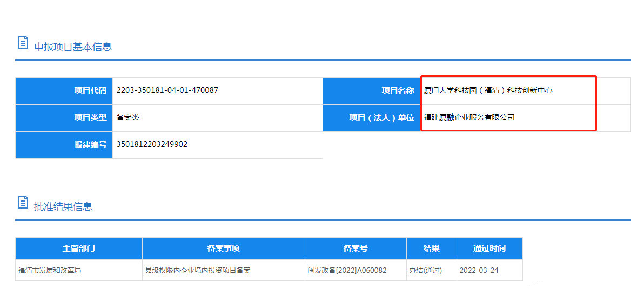The width and height of the screenshot is (644, 308).
Task: Click the 申报项目基本信息 section heading
Action: (x=73, y=47)
